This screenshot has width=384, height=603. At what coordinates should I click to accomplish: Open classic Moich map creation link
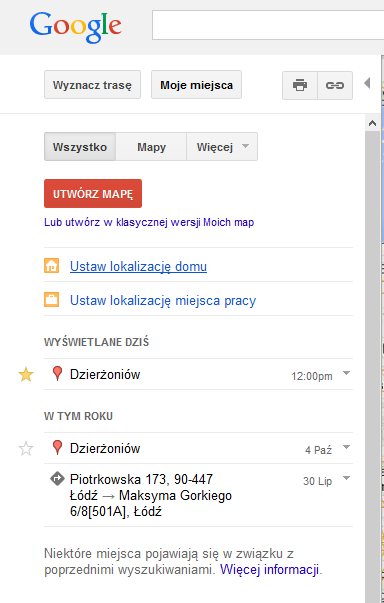point(149,222)
